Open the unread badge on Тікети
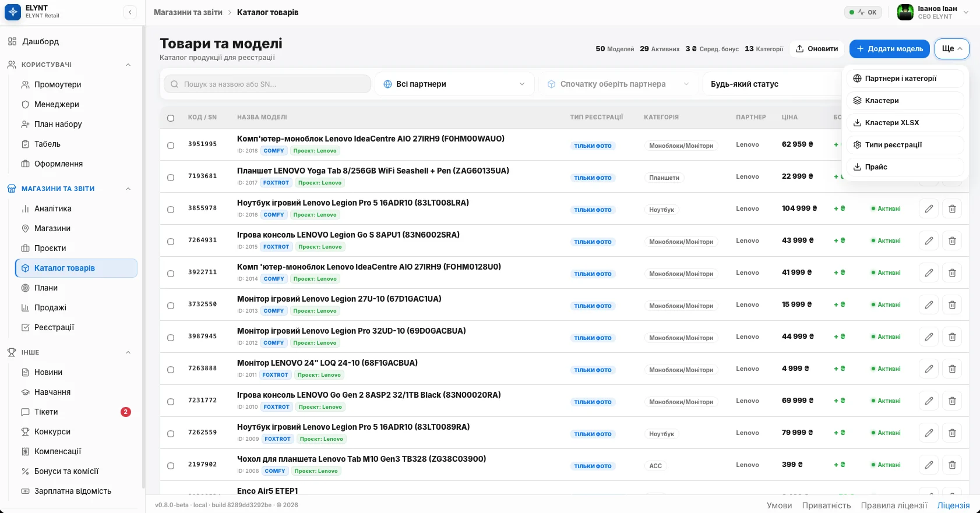This screenshot has height=513, width=980. 125,412
